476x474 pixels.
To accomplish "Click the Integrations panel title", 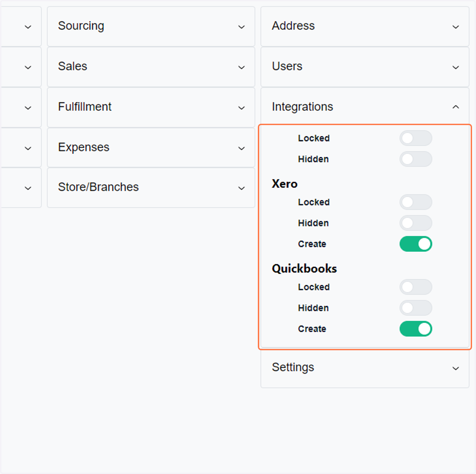I will (302, 107).
